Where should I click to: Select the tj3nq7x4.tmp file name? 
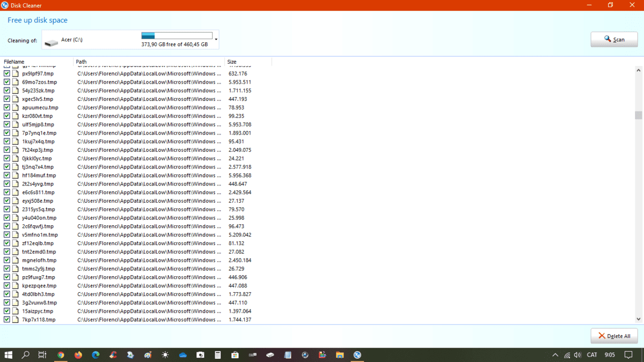coord(38,167)
